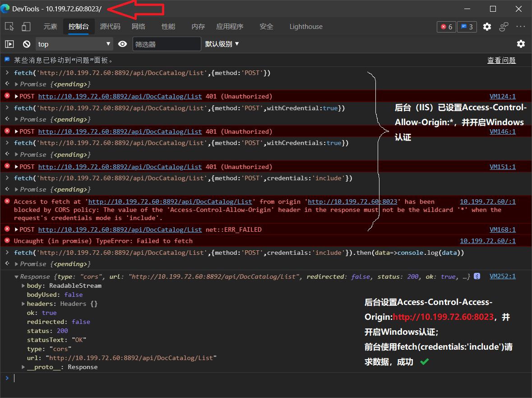
Task: Open source link VM151:1
Action: tap(503, 167)
